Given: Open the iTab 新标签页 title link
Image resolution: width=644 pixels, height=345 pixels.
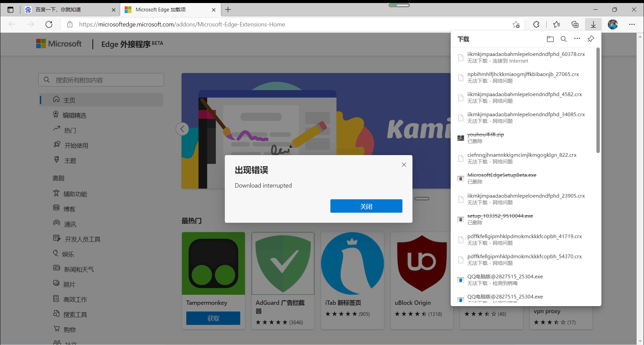Looking at the screenshot, I should [343, 303].
